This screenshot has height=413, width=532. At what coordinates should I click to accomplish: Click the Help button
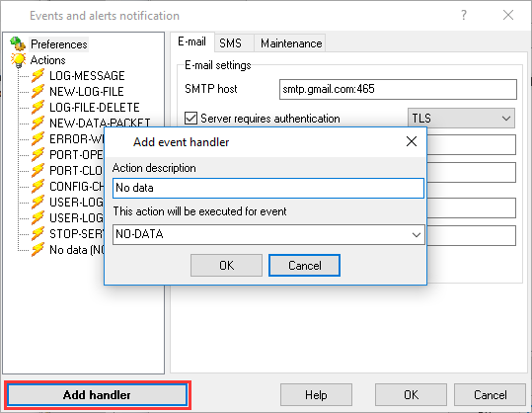point(316,395)
